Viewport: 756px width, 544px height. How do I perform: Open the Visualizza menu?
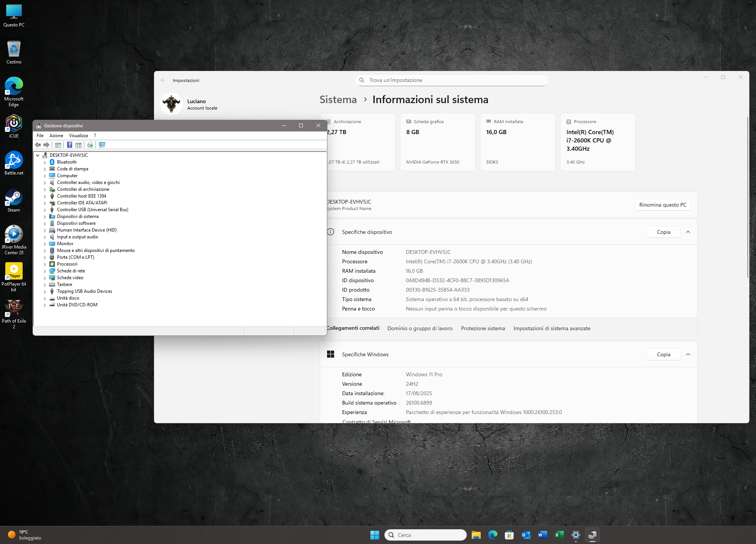point(78,136)
